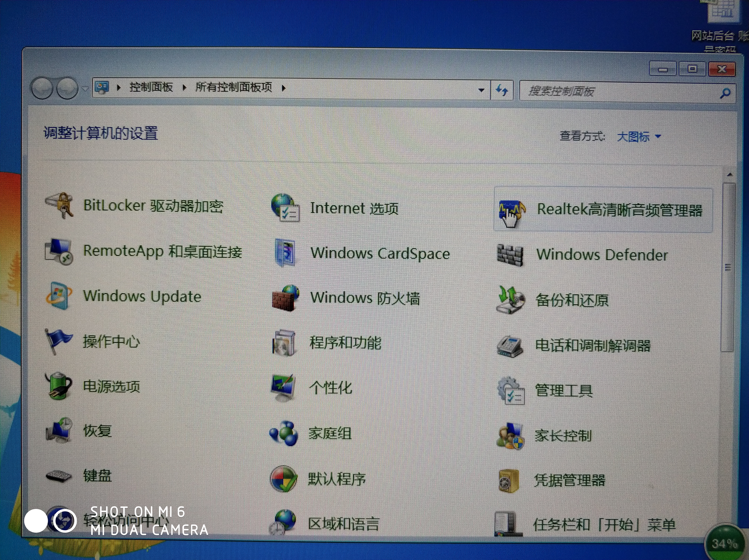Image resolution: width=749 pixels, height=560 pixels.
Task: Open the address bar history dropdown
Action: [481, 90]
